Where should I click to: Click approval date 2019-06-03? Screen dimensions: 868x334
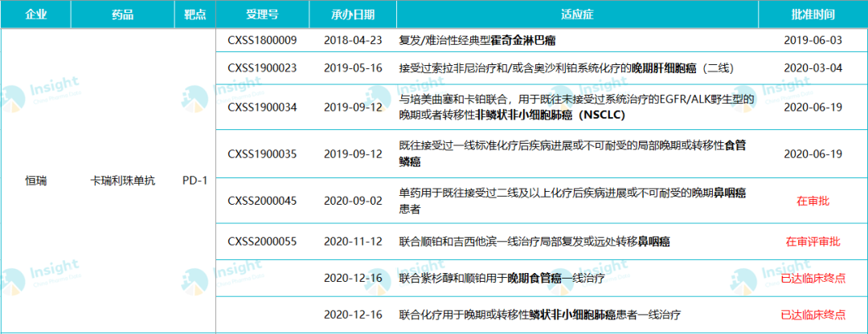[813, 42]
